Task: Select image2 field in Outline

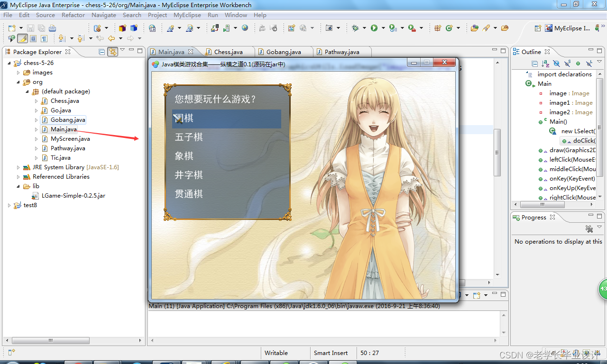Action: (x=571, y=112)
